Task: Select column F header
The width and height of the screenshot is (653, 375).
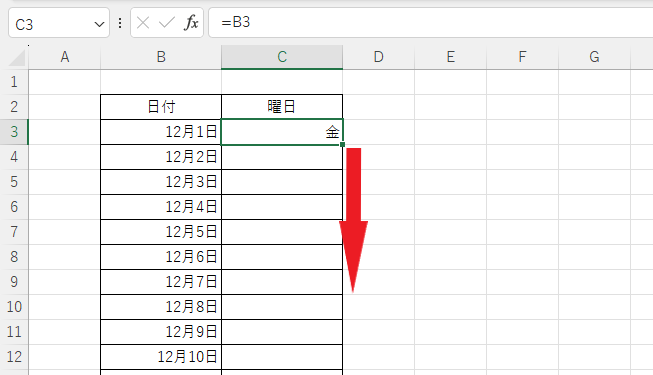Action: pos(522,57)
